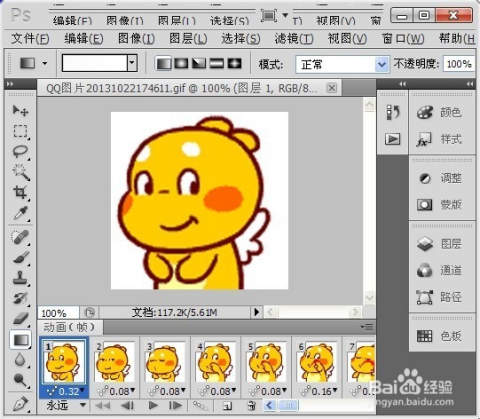
Task: Open the 文件(F) menu
Action: [30, 39]
